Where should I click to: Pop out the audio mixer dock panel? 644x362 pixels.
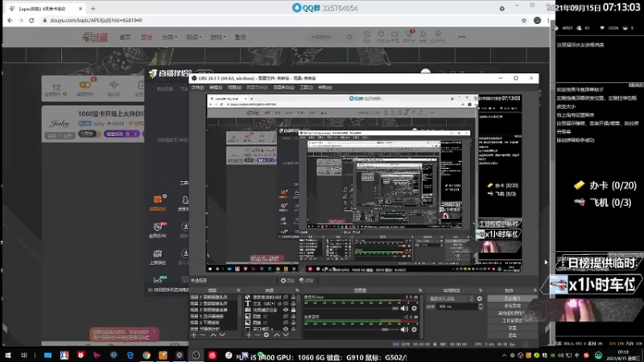[420, 290]
